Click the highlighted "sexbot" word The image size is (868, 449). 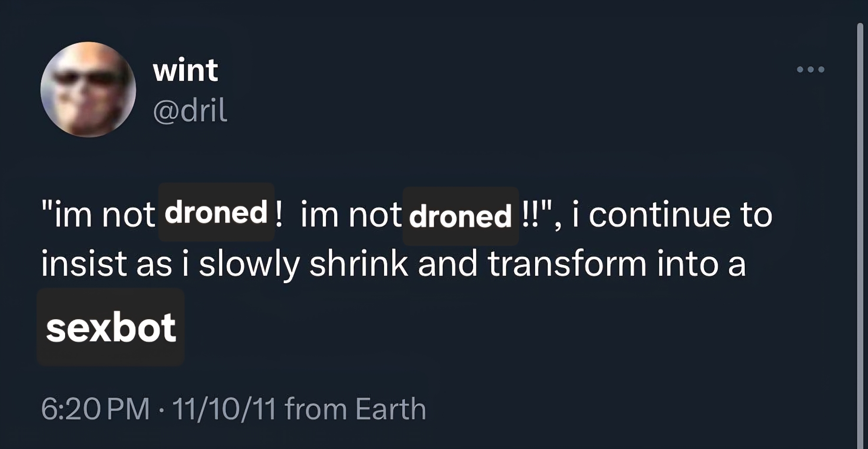click(x=111, y=327)
